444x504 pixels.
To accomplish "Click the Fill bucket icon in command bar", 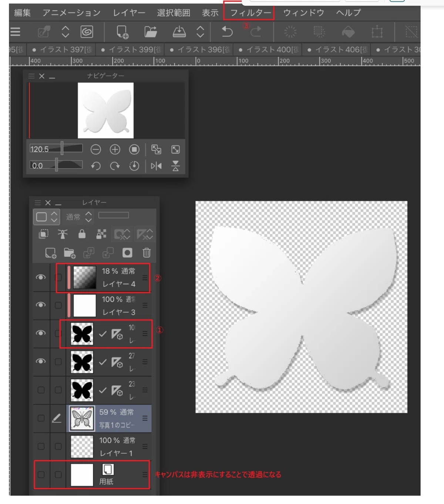I will click(x=348, y=32).
